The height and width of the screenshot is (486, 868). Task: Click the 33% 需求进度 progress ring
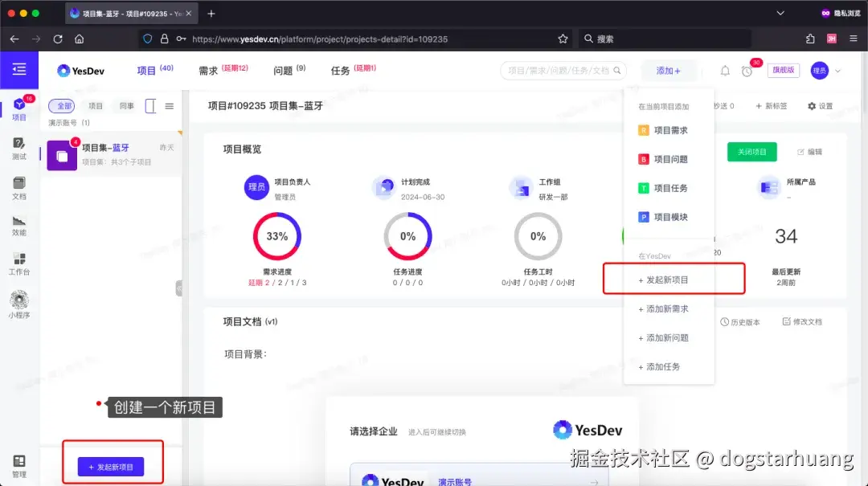click(277, 236)
